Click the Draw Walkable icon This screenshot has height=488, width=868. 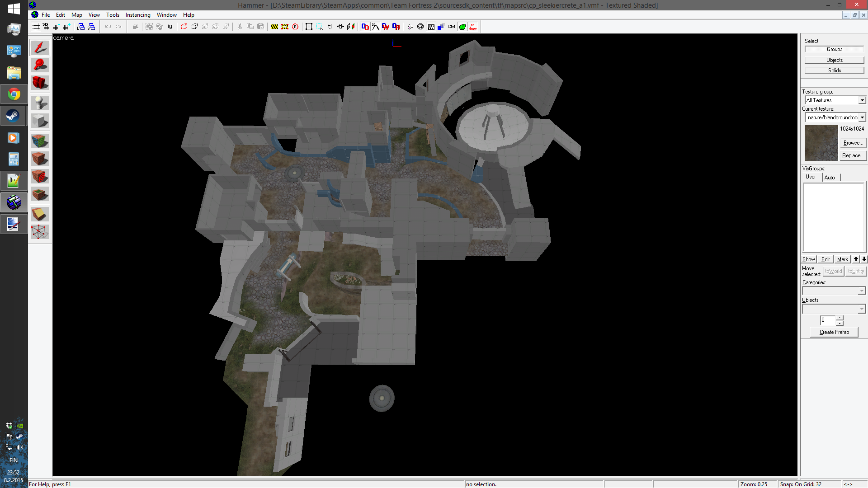pos(375,27)
